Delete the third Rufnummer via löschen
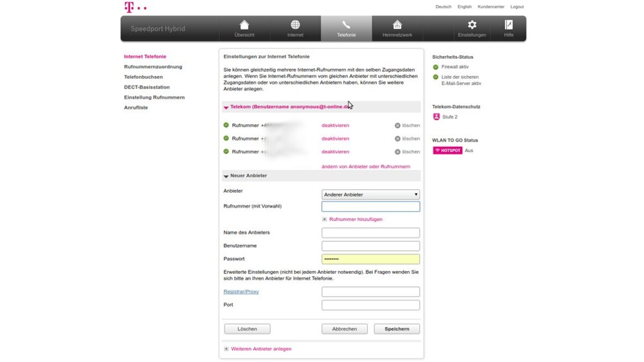Image resolution: width=644 pixels, height=362 pixels. tap(407, 151)
